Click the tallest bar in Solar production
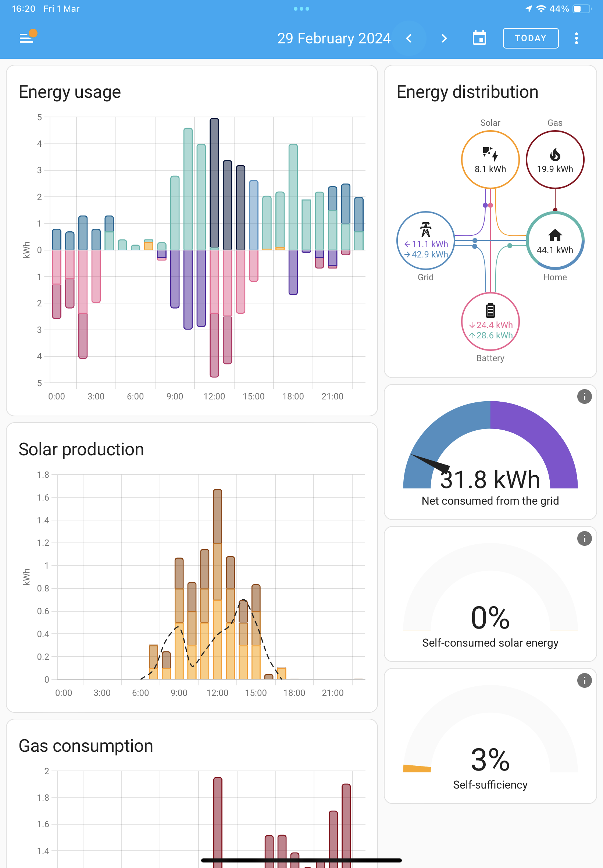This screenshot has width=603, height=868. tap(217, 584)
